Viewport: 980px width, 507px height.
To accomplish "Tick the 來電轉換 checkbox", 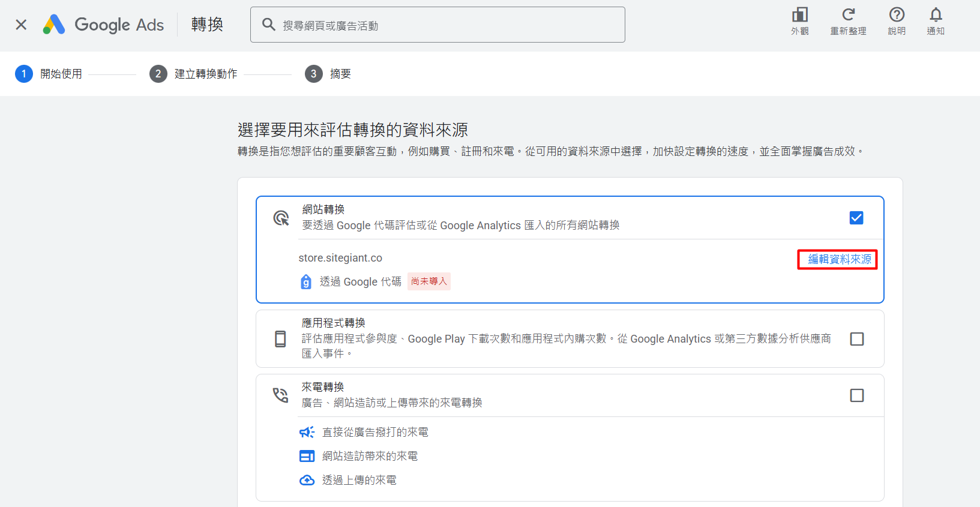I will click(x=856, y=395).
